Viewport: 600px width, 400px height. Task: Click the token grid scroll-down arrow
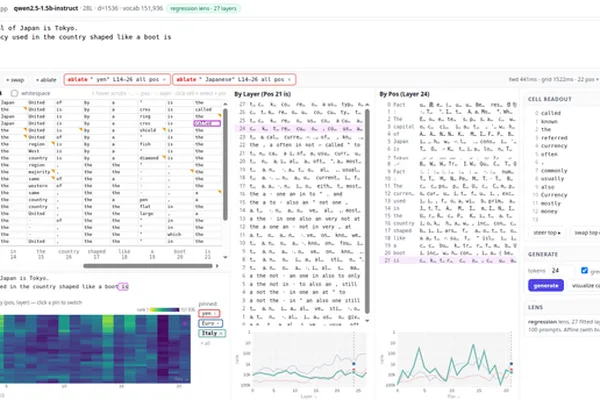(x=225, y=257)
